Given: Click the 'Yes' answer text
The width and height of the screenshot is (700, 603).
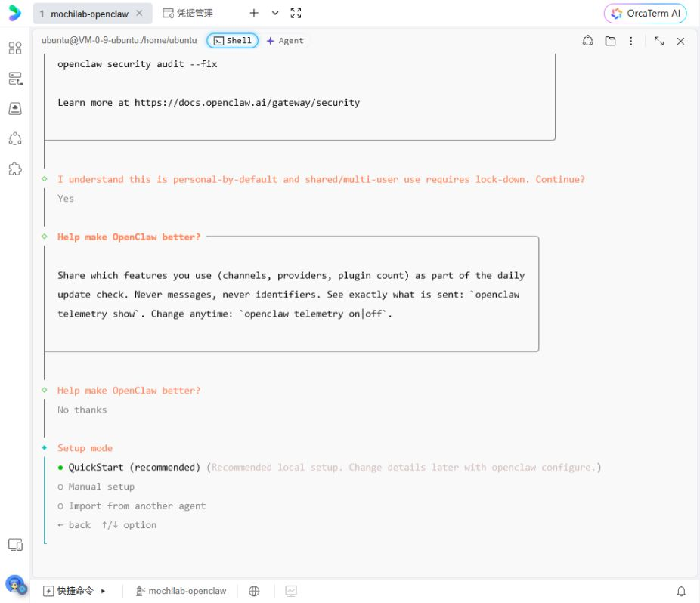Looking at the screenshot, I should point(66,199).
